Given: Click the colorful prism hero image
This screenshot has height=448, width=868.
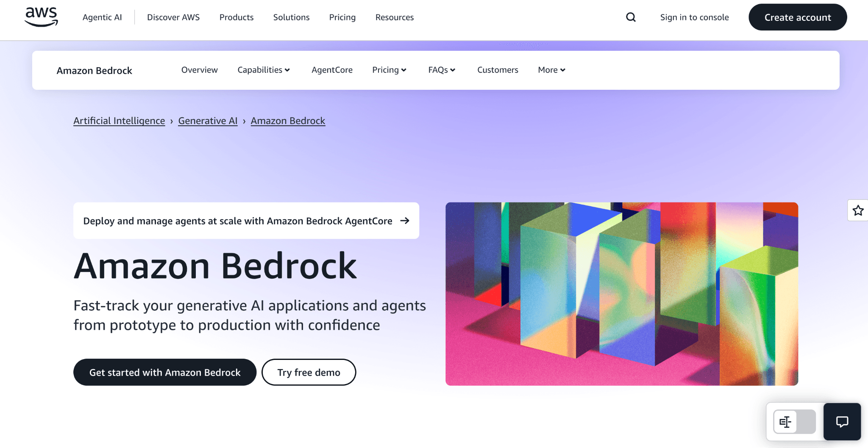Looking at the screenshot, I should tap(622, 294).
